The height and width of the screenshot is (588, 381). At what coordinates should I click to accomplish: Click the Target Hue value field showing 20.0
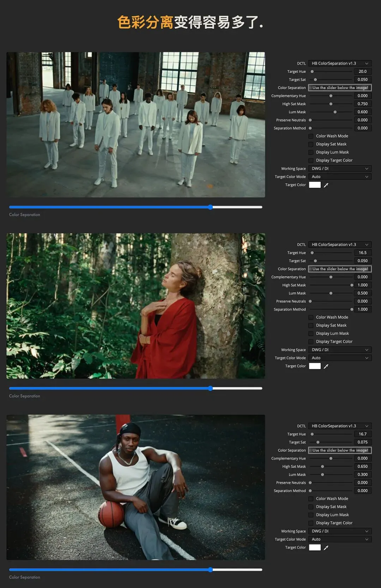[x=363, y=72]
